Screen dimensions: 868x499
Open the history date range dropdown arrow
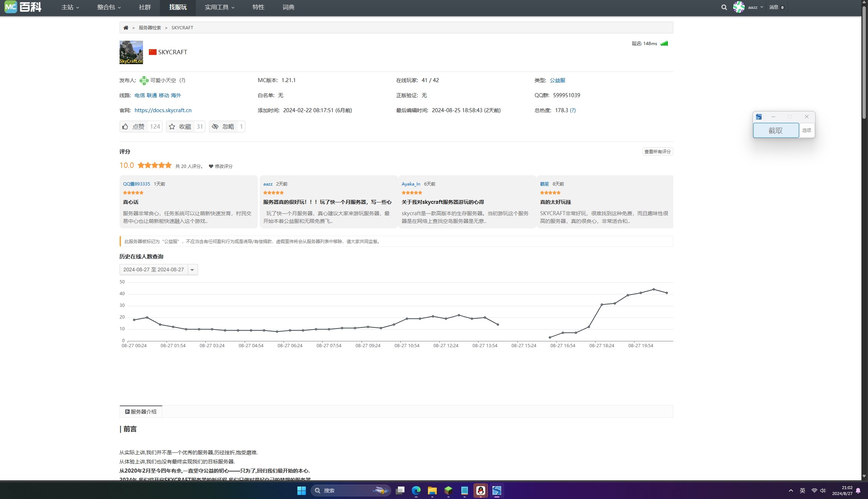pos(192,270)
